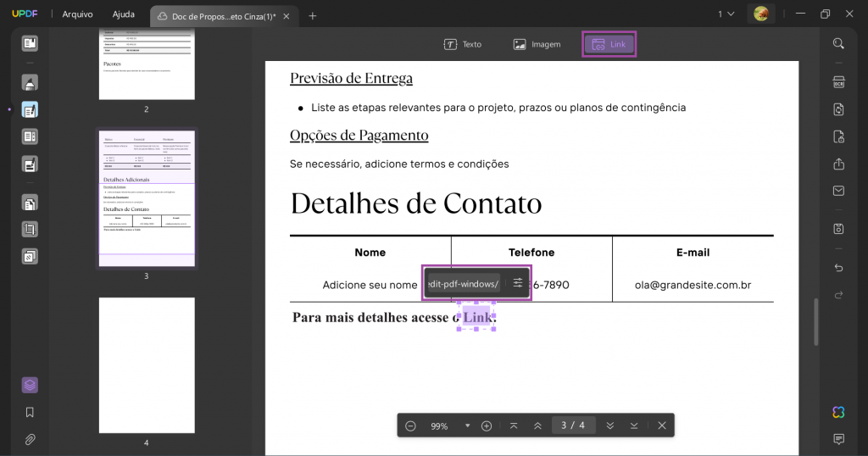Click the page number field 3 / 4
This screenshot has width=868, height=456.
click(x=573, y=425)
